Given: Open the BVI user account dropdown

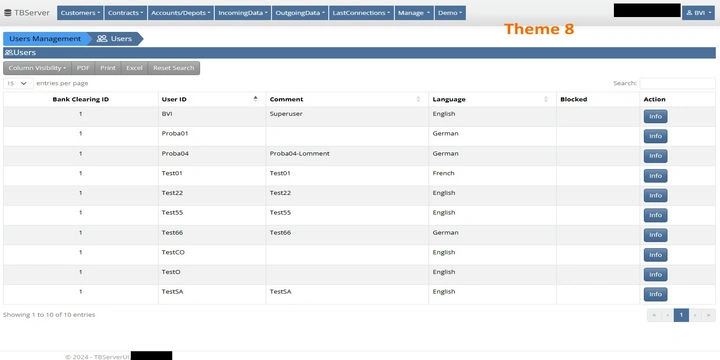Looking at the screenshot, I should coord(698,13).
